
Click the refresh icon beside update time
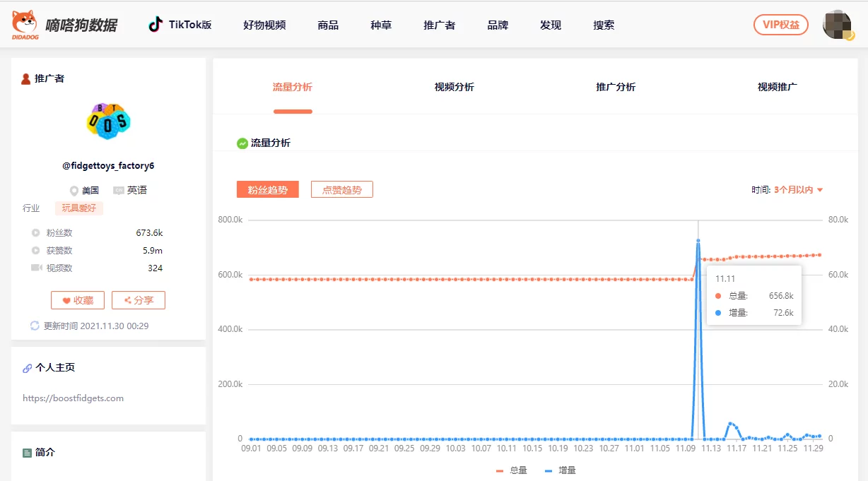(x=35, y=326)
